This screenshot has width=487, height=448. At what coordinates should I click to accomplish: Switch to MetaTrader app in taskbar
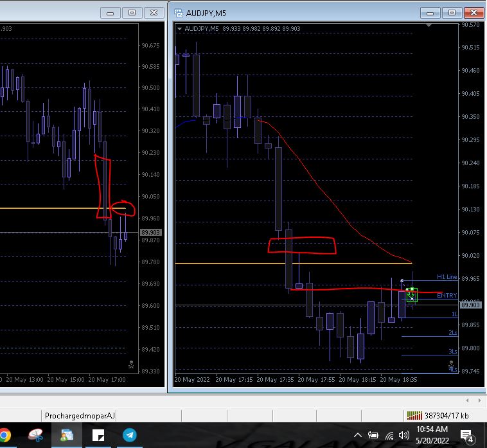(x=67, y=435)
